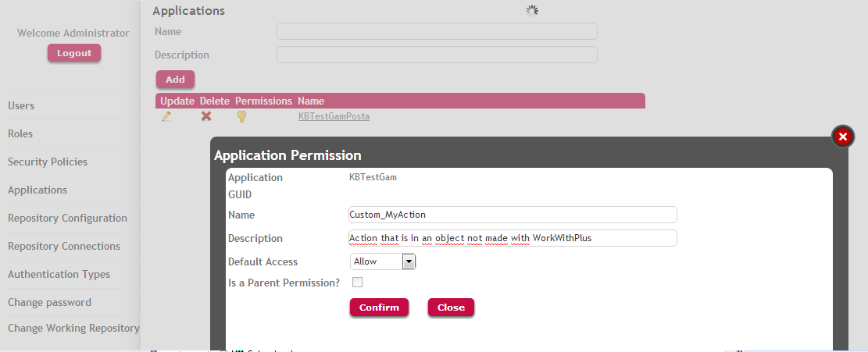Click the pencil Update icon for KBTestGamPosta

[x=166, y=116]
